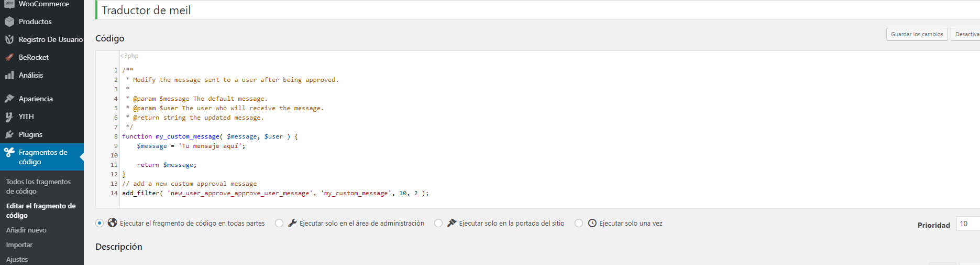The height and width of the screenshot is (265, 980).
Task: Click the YITH icon
Action: (x=9, y=116)
